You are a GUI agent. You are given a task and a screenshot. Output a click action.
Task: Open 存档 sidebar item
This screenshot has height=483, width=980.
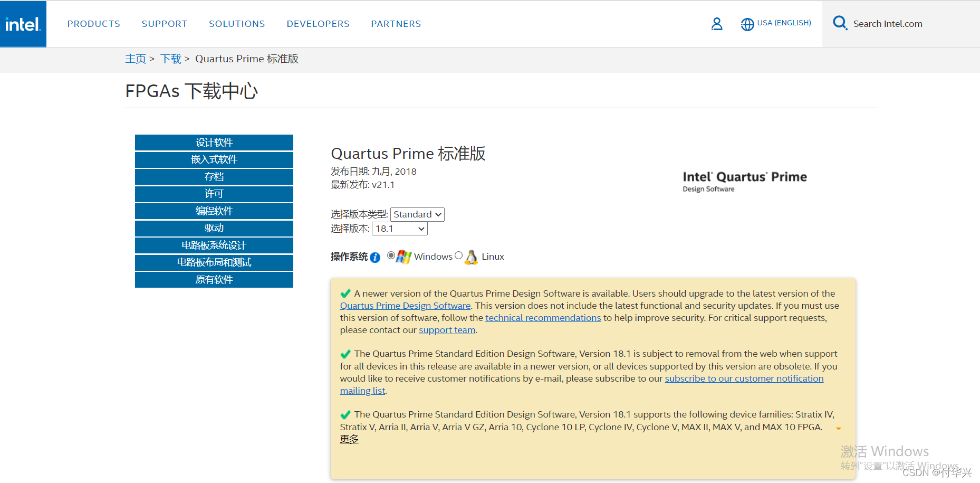click(214, 177)
